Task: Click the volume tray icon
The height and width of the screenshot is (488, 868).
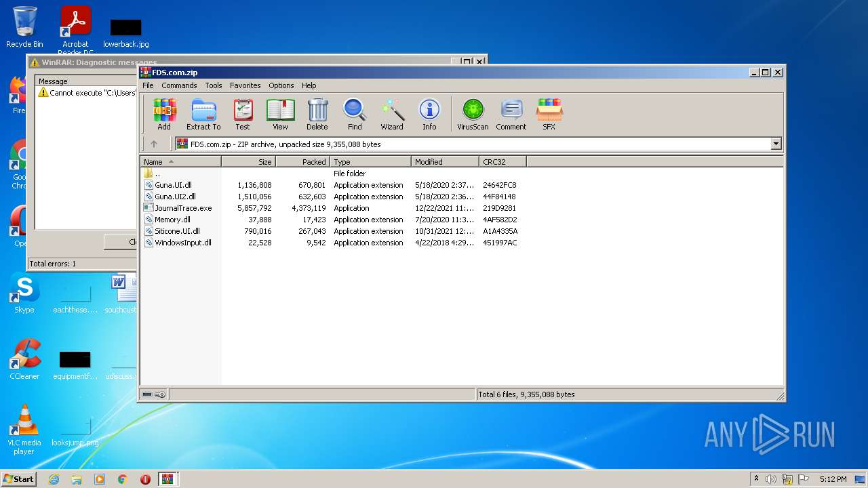Action: (771, 479)
